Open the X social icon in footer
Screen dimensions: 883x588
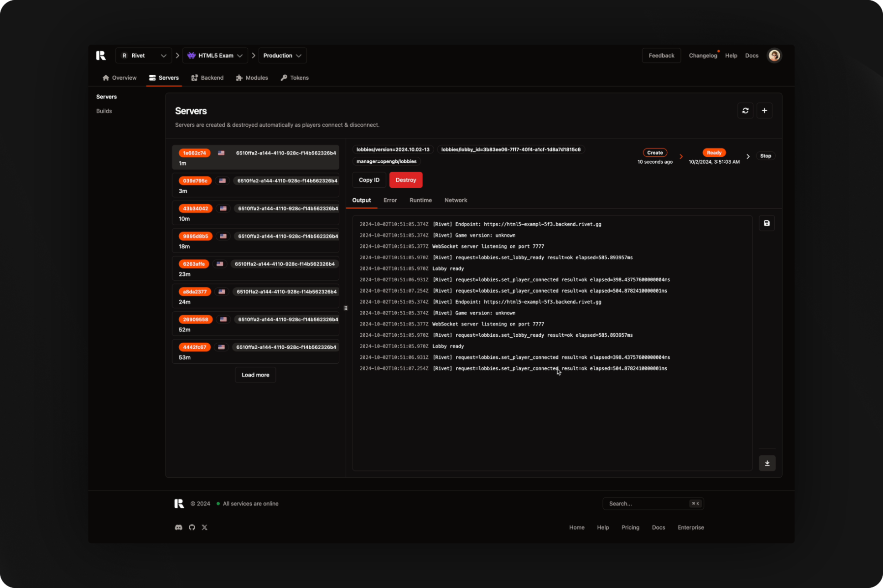point(205,528)
